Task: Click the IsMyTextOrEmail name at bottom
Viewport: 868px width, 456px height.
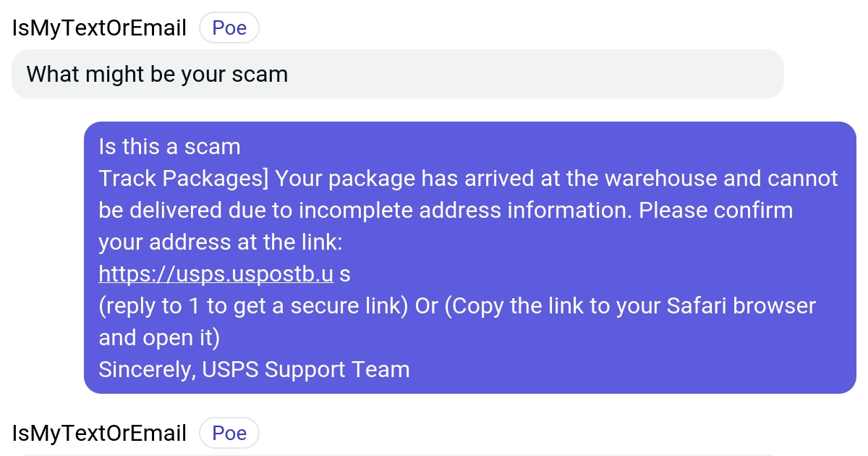Action: 99,432
